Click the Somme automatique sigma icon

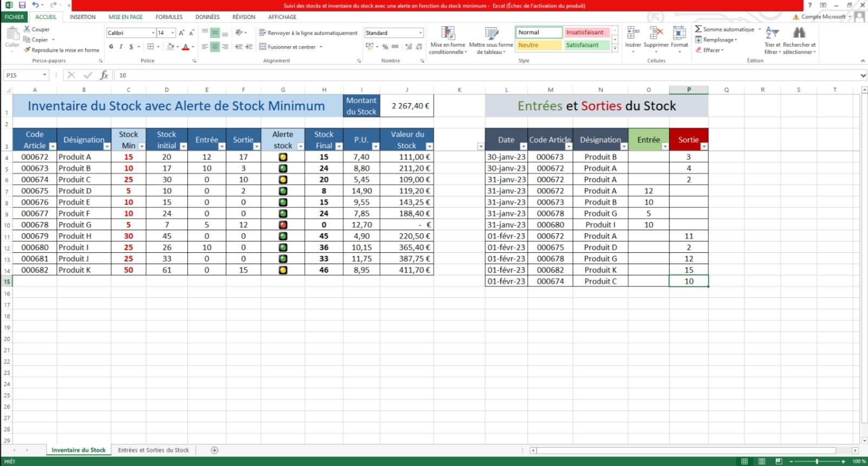click(698, 29)
